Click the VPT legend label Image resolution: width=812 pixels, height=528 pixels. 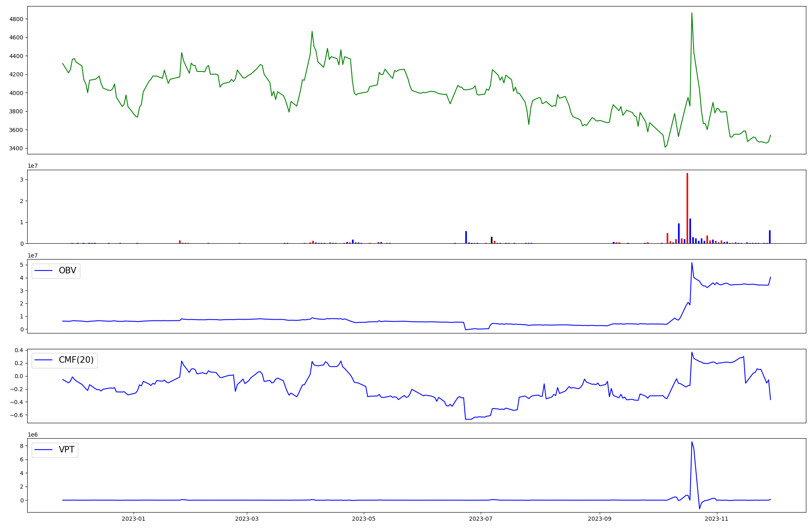click(67, 450)
